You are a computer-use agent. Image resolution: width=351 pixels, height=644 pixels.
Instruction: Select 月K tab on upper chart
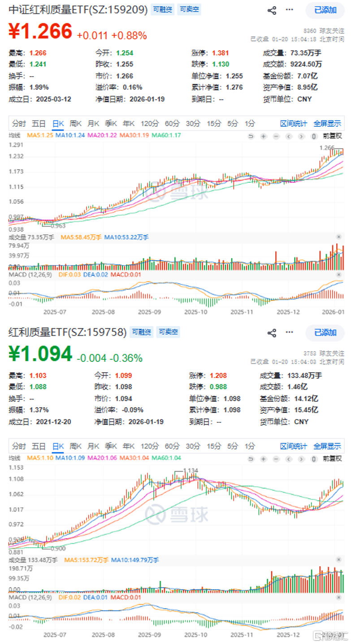93,124
